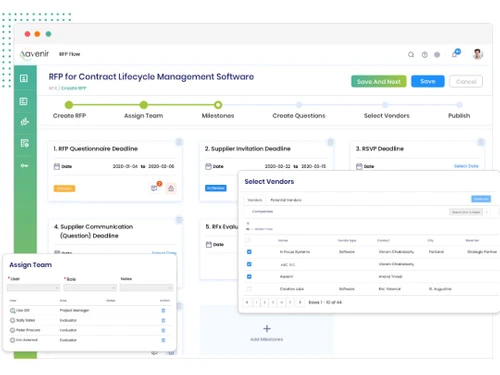Open the first sidebar module icon
The height and width of the screenshot is (375, 500).
(24, 78)
